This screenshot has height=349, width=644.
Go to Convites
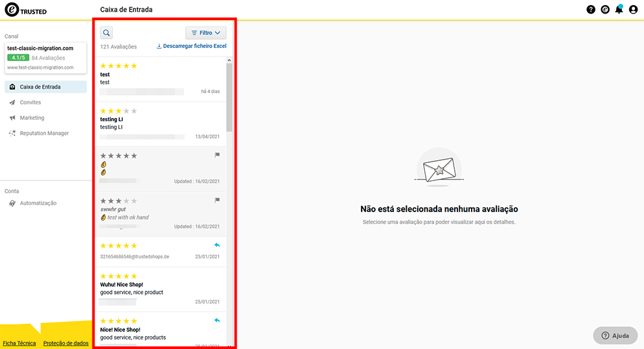coord(30,102)
